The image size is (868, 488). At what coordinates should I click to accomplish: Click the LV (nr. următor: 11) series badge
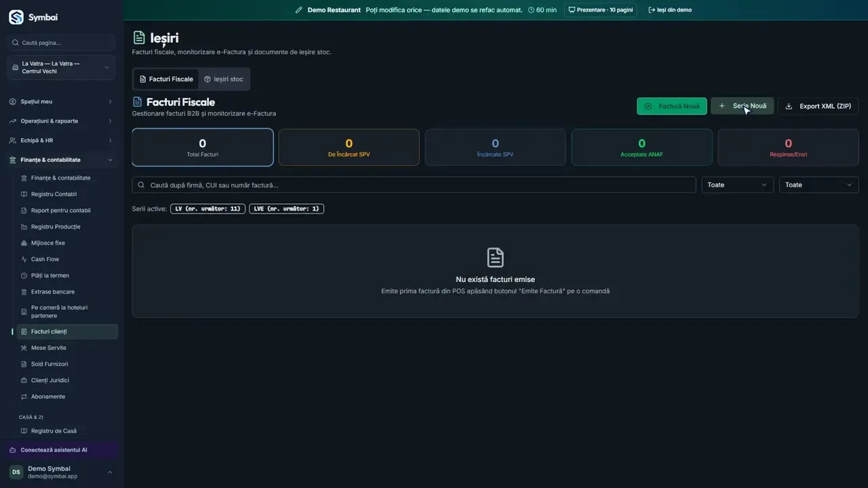[208, 209]
